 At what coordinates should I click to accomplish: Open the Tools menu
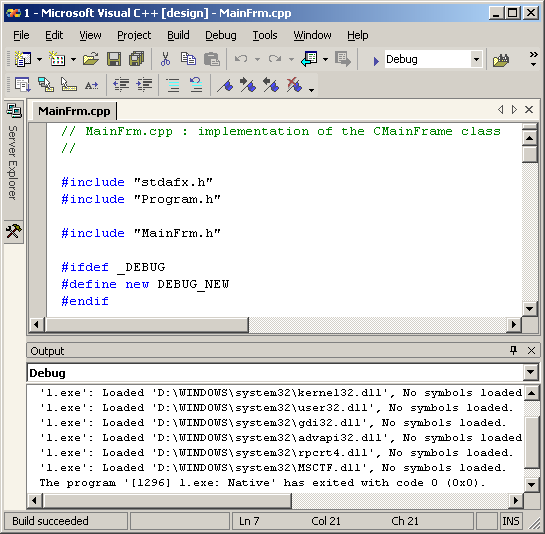[x=265, y=35]
